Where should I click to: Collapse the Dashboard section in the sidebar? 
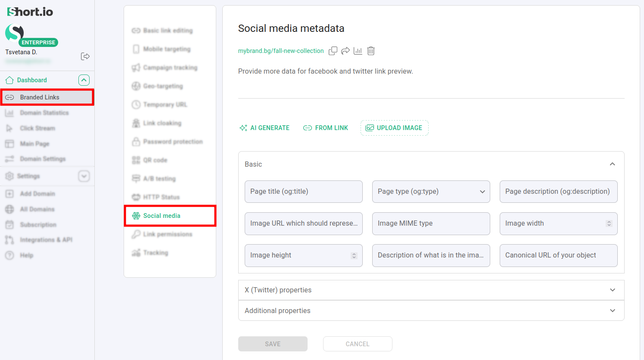tap(84, 80)
